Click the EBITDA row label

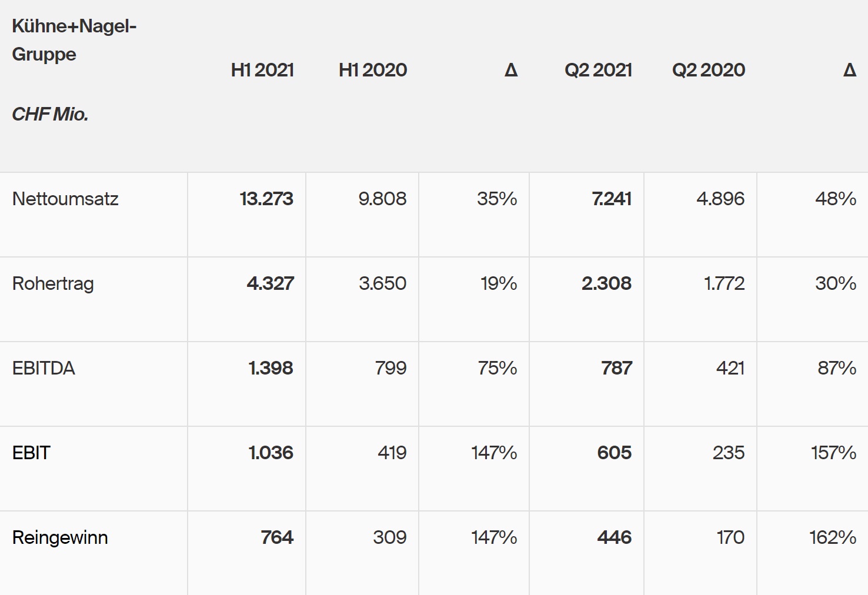click(44, 368)
